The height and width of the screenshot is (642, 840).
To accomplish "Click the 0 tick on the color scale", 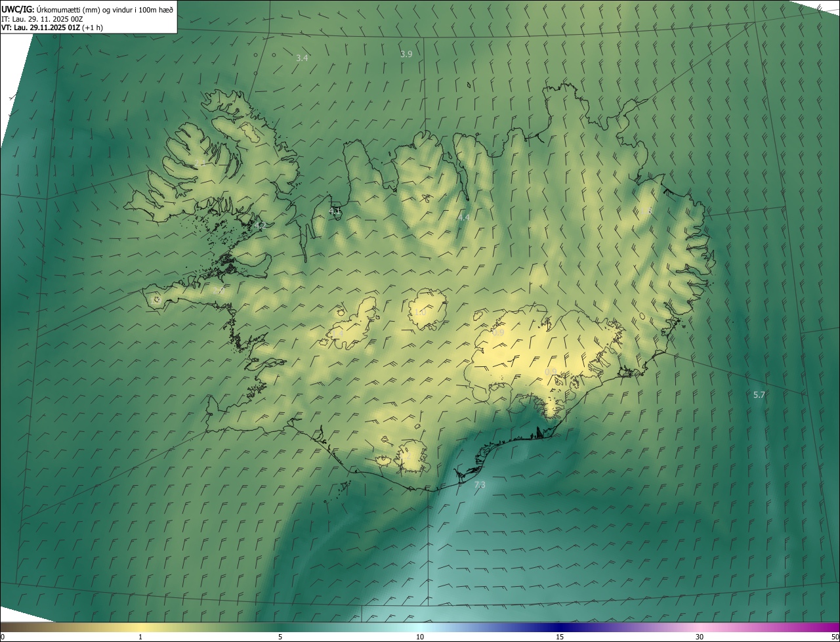I will pyautogui.click(x=2, y=637).
